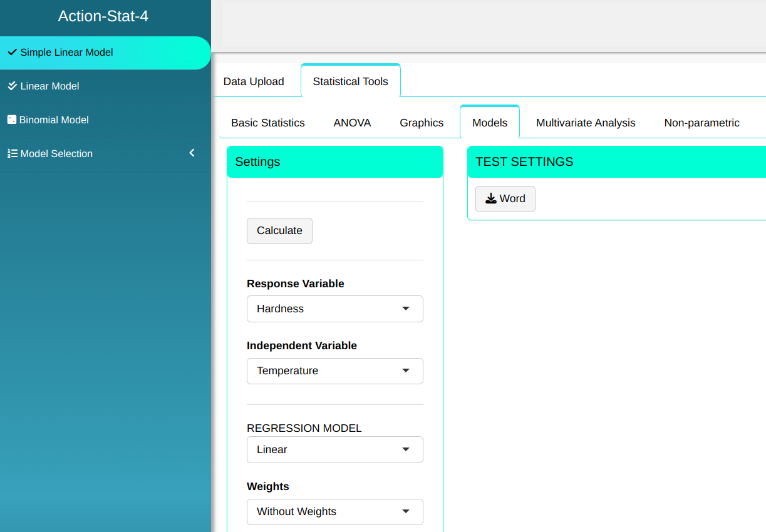Open the Response Variable dropdown showing Hardness
Viewport: 766px width, 532px height.
click(x=334, y=309)
